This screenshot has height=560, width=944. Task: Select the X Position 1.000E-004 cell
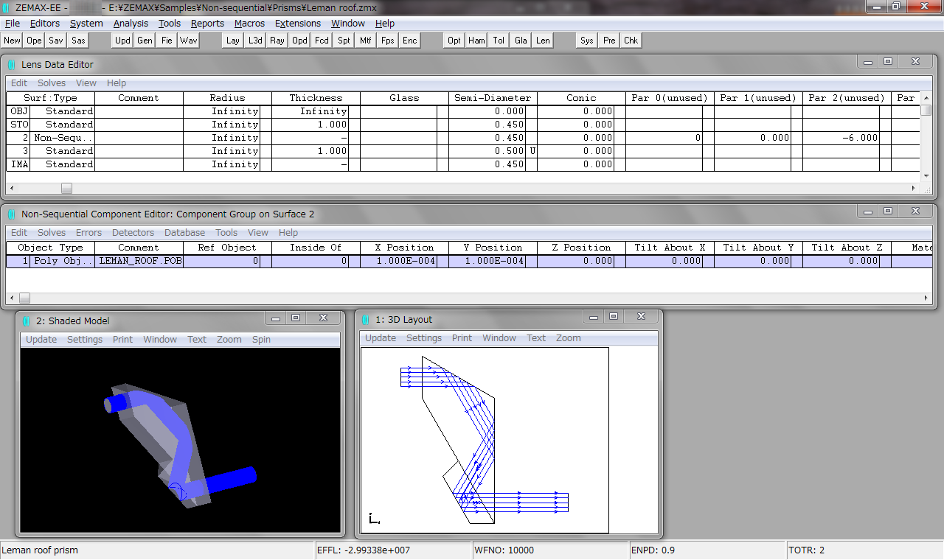(x=399, y=261)
